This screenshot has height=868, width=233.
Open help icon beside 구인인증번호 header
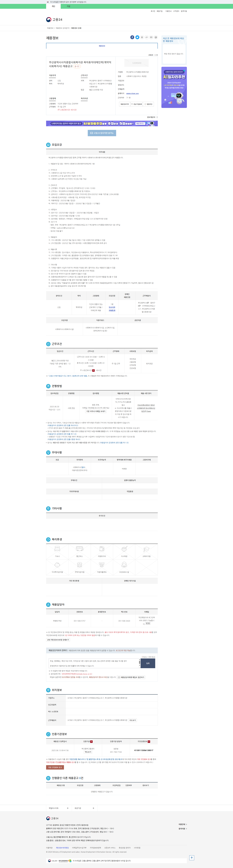click(x=149, y=742)
